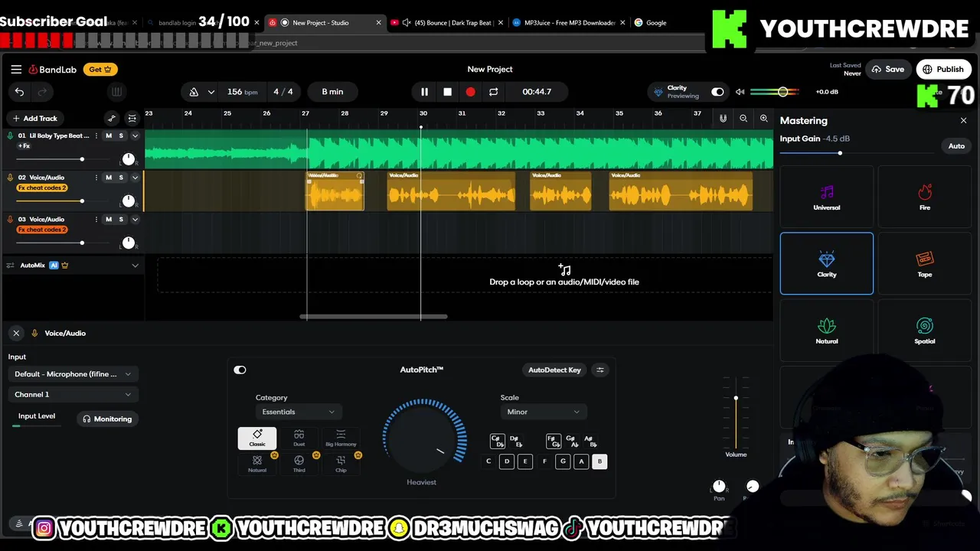Open the BandLab hamburger menu
The width and height of the screenshot is (980, 551).
pos(16,70)
